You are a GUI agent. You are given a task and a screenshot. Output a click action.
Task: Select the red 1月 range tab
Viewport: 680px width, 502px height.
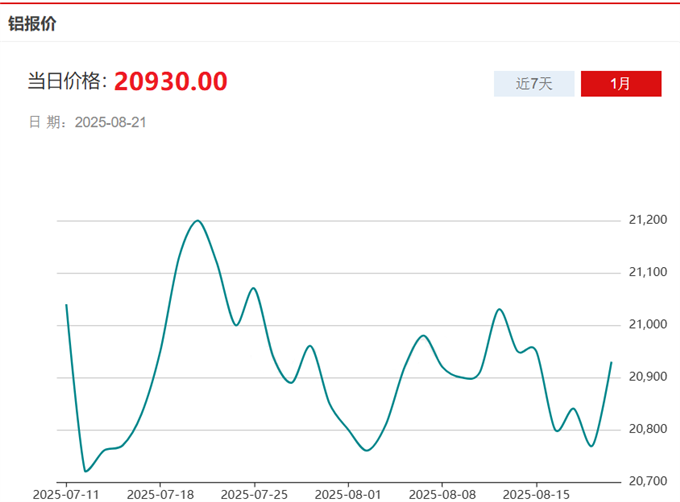(621, 84)
